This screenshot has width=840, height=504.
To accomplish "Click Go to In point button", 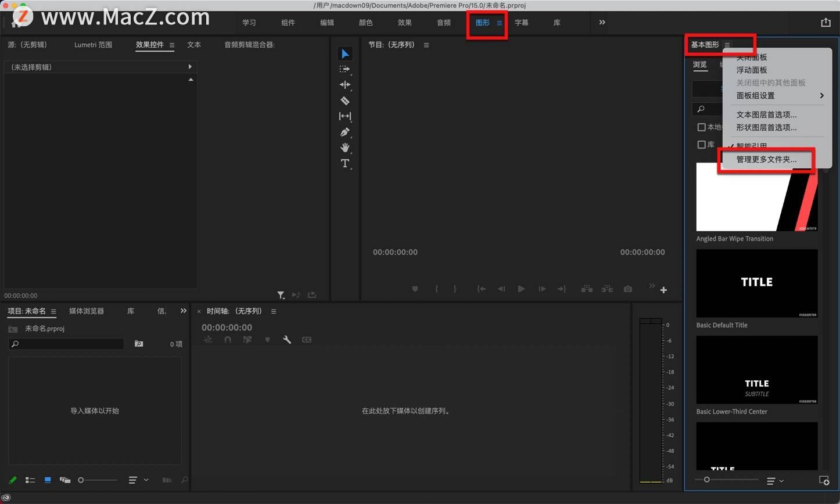I will click(x=481, y=289).
